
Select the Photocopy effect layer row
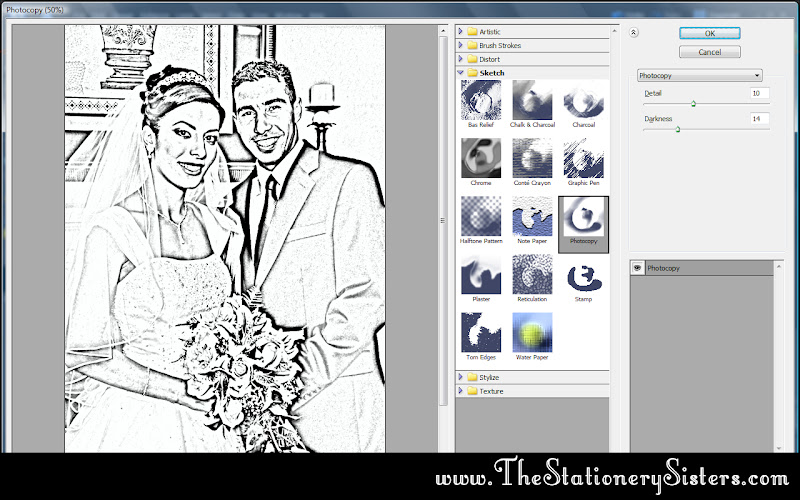[702, 268]
